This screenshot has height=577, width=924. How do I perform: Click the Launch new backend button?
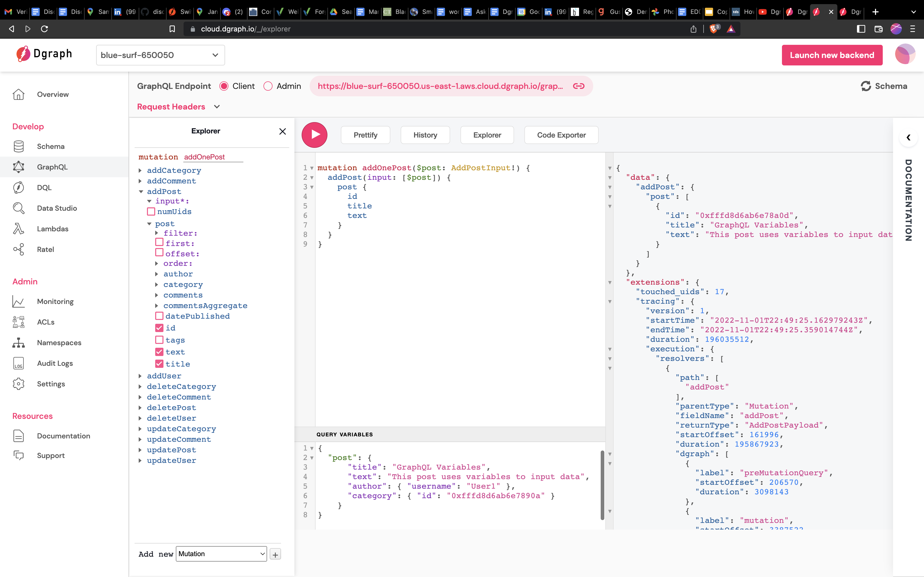[x=832, y=55]
